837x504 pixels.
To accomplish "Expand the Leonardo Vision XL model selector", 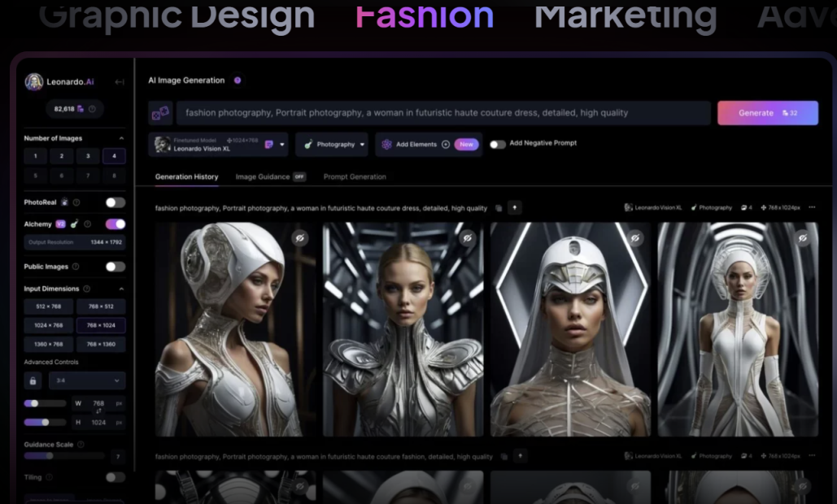I will tap(282, 144).
